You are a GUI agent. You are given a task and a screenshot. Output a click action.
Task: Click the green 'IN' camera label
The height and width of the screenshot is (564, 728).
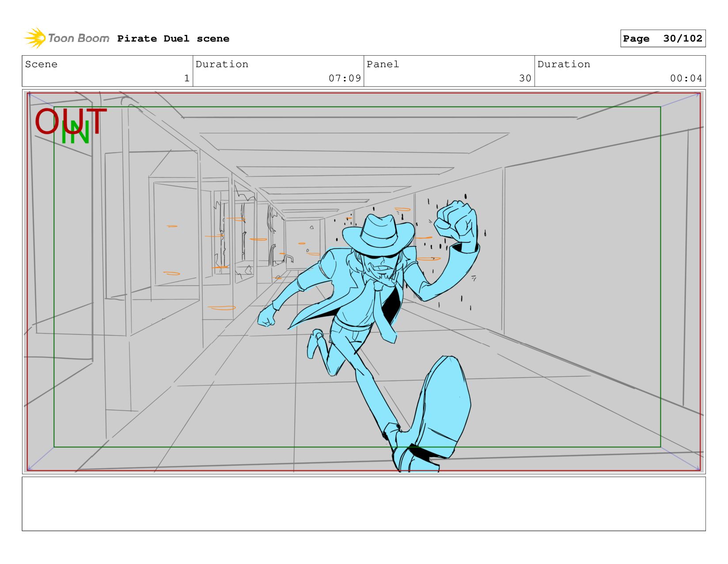click(x=76, y=132)
